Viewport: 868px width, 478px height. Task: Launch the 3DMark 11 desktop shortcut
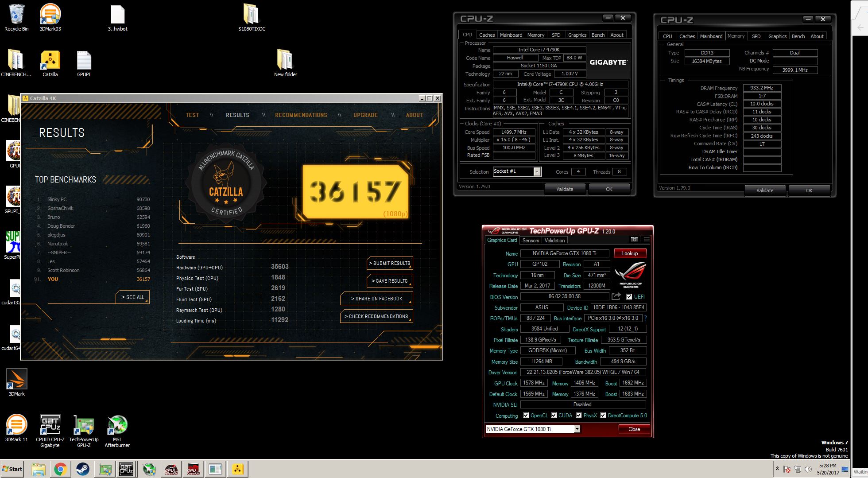click(x=16, y=428)
